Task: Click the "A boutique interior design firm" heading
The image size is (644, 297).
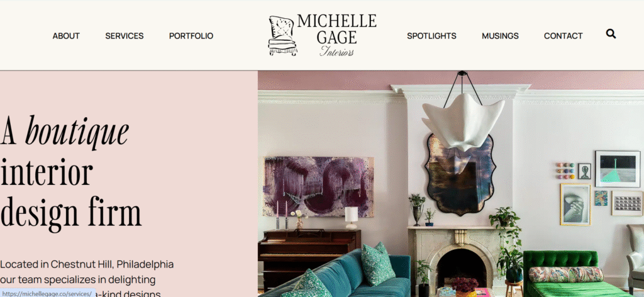Action: click(x=70, y=172)
